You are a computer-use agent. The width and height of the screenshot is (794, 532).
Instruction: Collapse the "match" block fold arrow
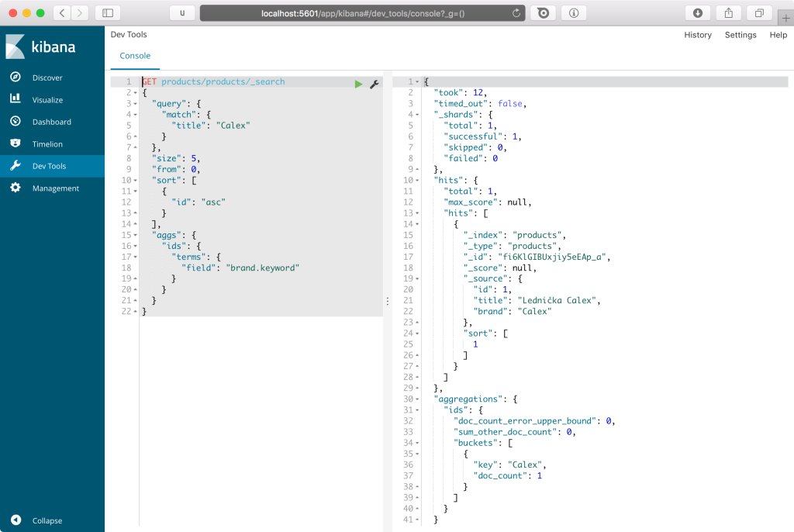point(136,115)
